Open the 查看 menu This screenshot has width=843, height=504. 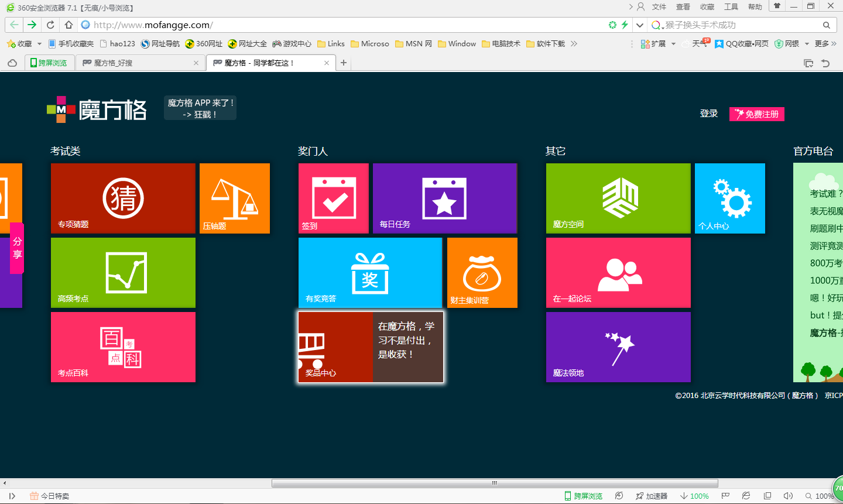(683, 7)
